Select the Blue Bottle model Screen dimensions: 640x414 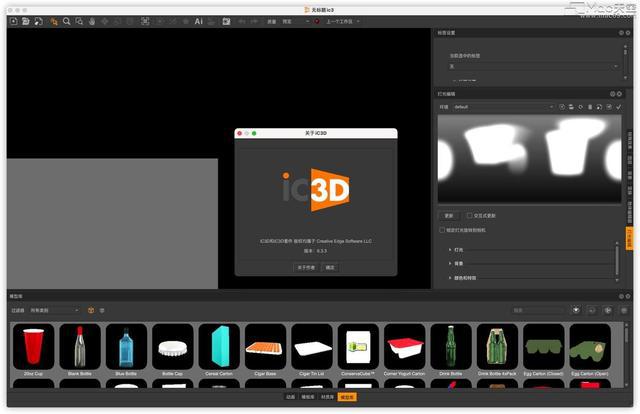click(x=126, y=347)
